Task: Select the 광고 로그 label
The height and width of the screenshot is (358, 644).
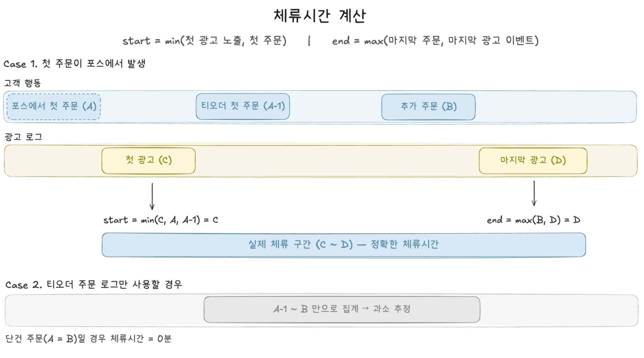Action: click(x=23, y=137)
